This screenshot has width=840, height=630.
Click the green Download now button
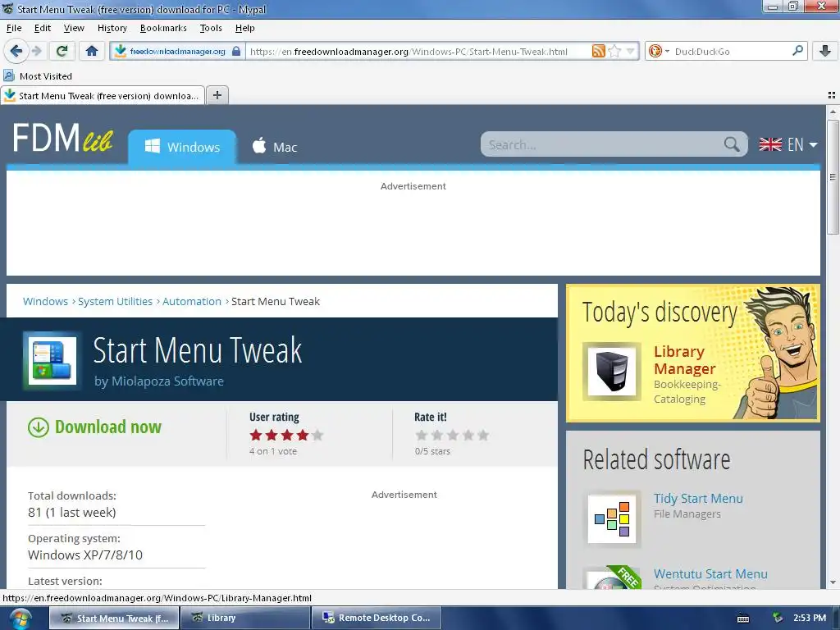tap(95, 427)
